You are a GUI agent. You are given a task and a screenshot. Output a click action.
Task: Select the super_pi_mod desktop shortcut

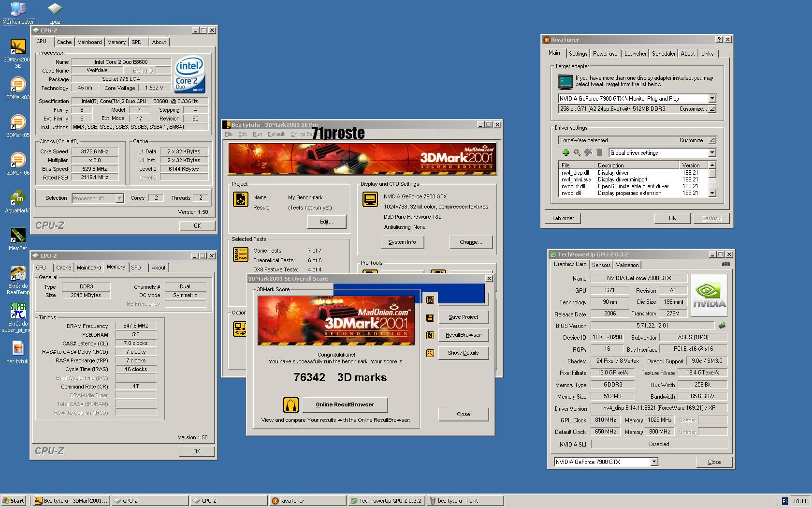tap(18, 317)
